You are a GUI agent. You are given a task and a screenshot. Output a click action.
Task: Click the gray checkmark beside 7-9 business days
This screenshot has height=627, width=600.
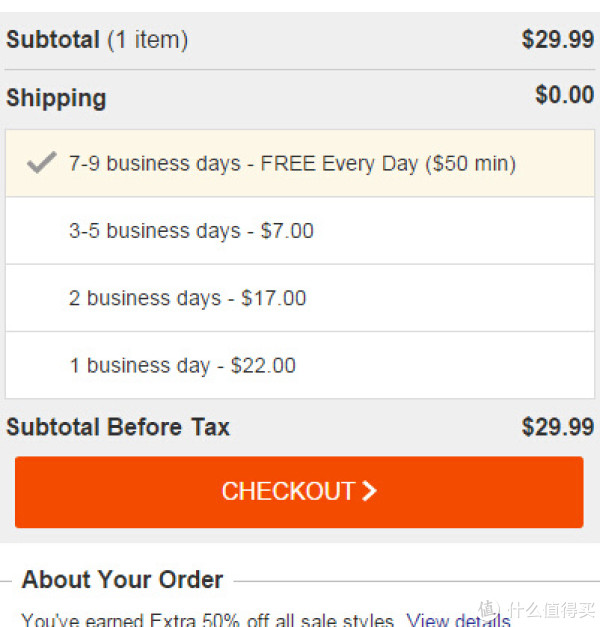(x=41, y=163)
